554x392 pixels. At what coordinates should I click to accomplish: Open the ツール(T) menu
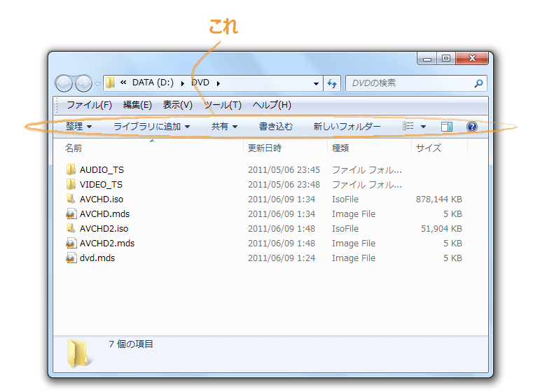click(x=223, y=105)
